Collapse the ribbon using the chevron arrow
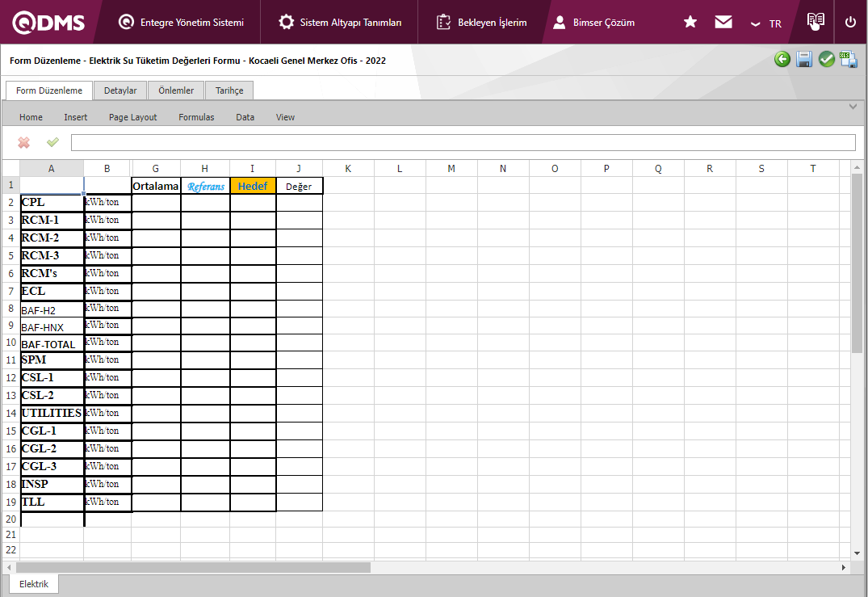Image resolution: width=868 pixels, height=597 pixels. [x=853, y=107]
